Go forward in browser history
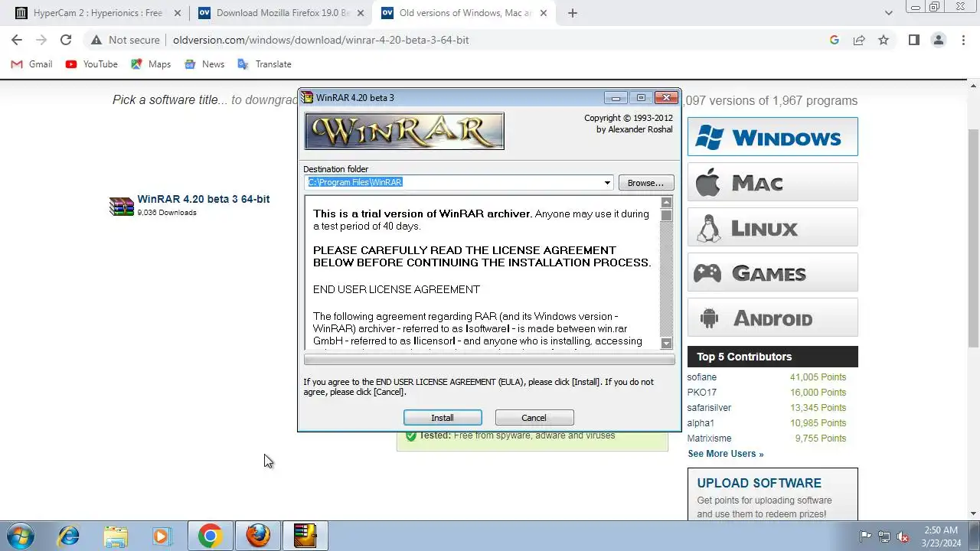980x551 pixels. (41, 40)
